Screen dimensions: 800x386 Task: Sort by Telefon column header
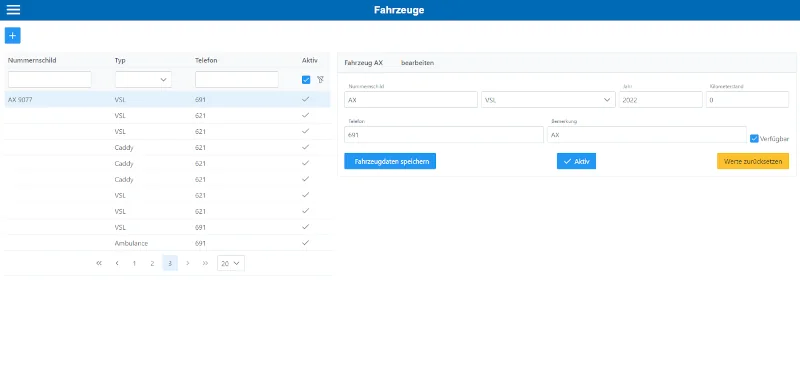click(x=206, y=60)
